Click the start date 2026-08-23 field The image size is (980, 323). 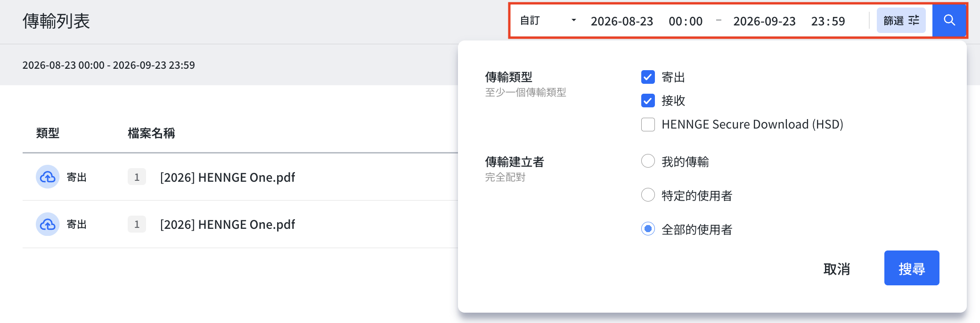622,21
